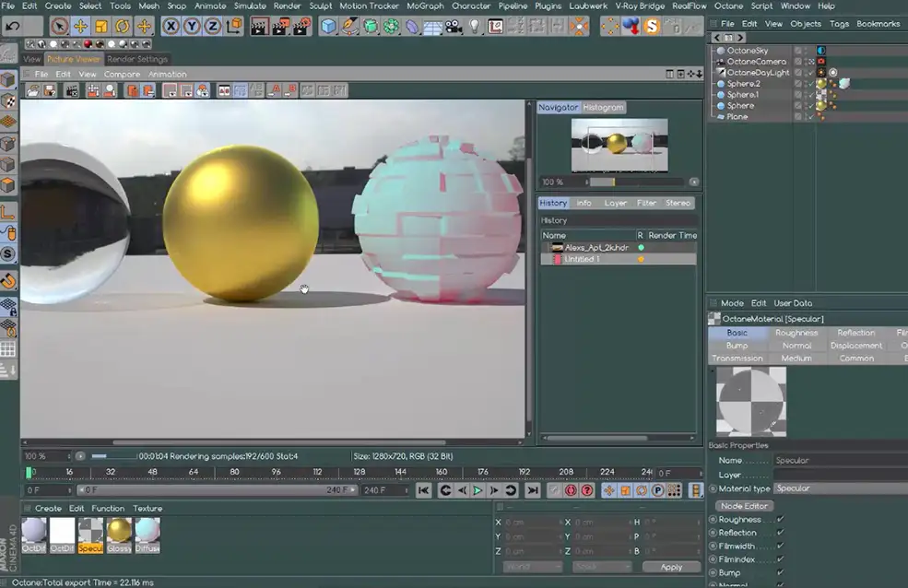Open Material type dropdown
This screenshot has width=908, height=588.
pyautogui.click(x=841, y=488)
